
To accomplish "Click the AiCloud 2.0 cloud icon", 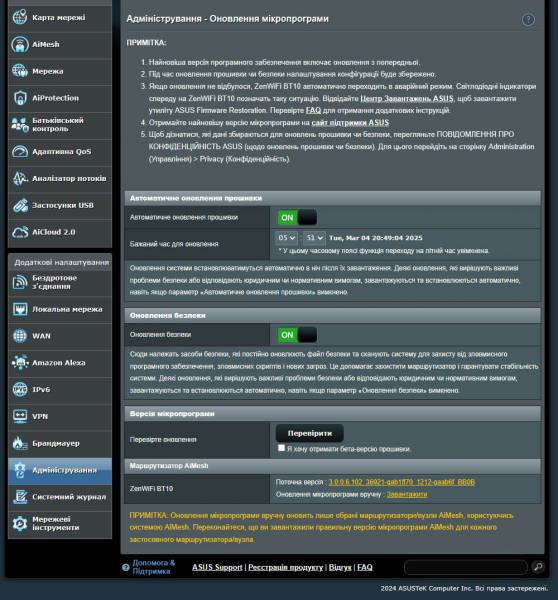I will 20,232.
